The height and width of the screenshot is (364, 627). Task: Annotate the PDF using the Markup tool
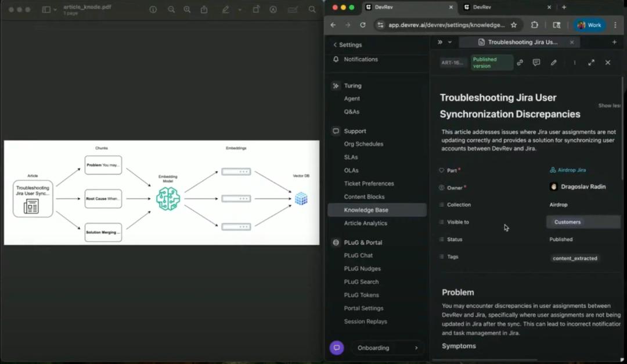[x=227, y=9]
